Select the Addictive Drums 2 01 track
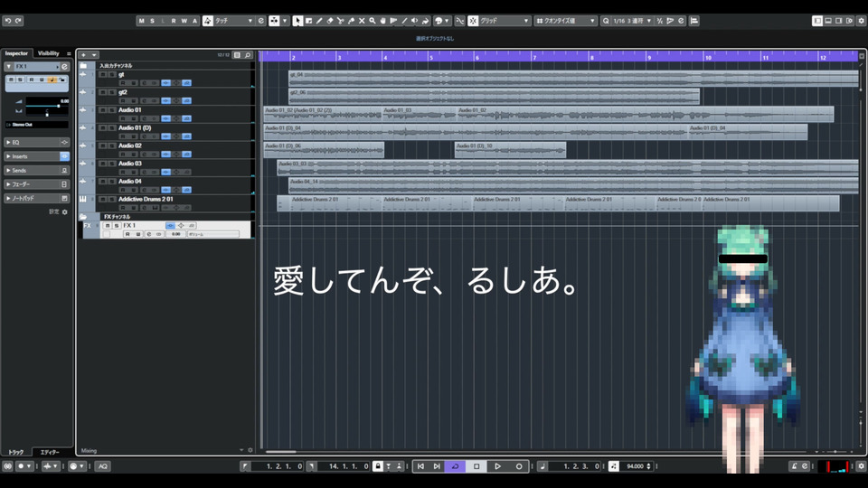 click(146, 199)
